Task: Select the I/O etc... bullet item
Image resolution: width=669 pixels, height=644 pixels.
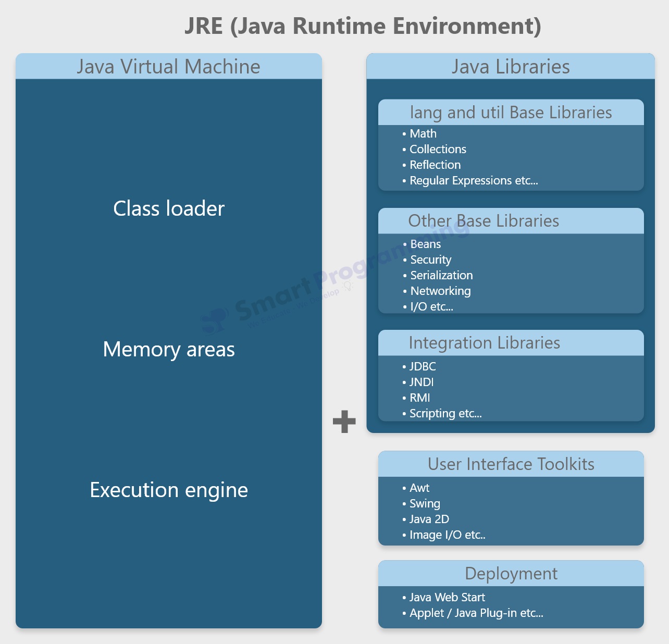Action: (428, 306)
